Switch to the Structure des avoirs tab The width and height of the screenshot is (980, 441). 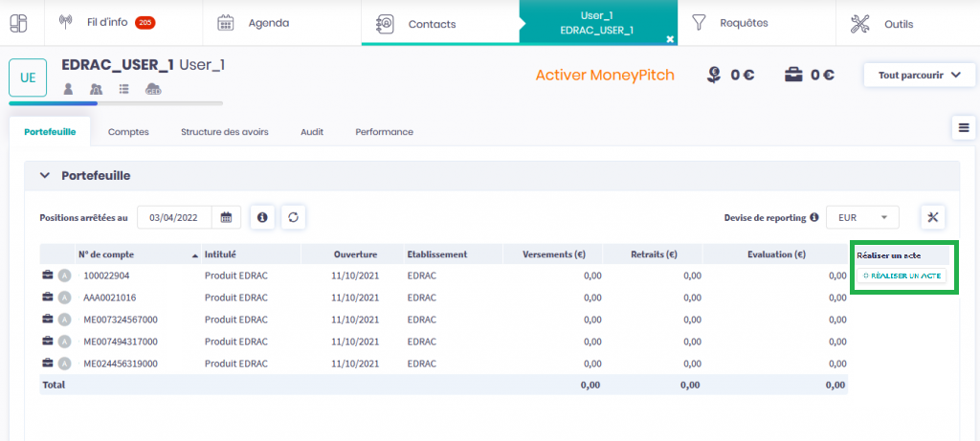[x=224, y=132]
